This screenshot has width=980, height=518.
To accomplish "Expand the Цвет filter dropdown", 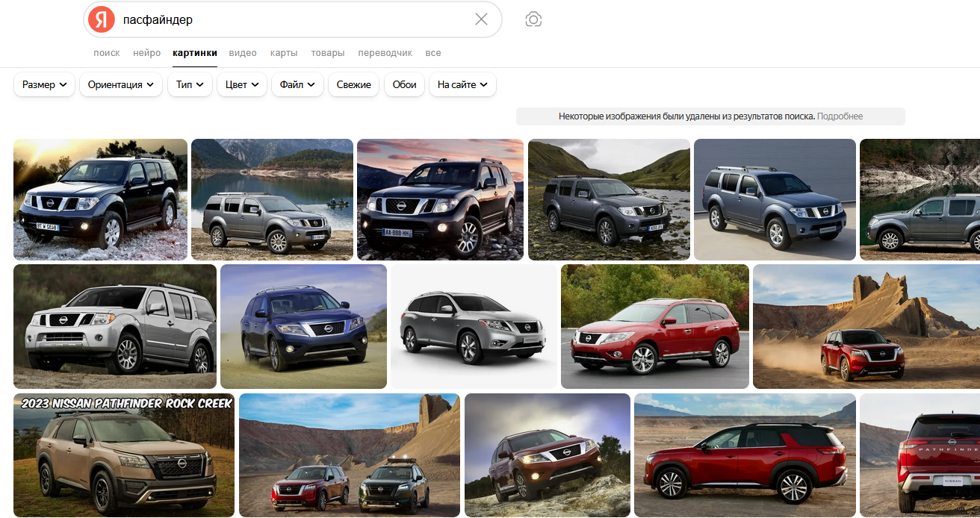I will click(242, 85).
